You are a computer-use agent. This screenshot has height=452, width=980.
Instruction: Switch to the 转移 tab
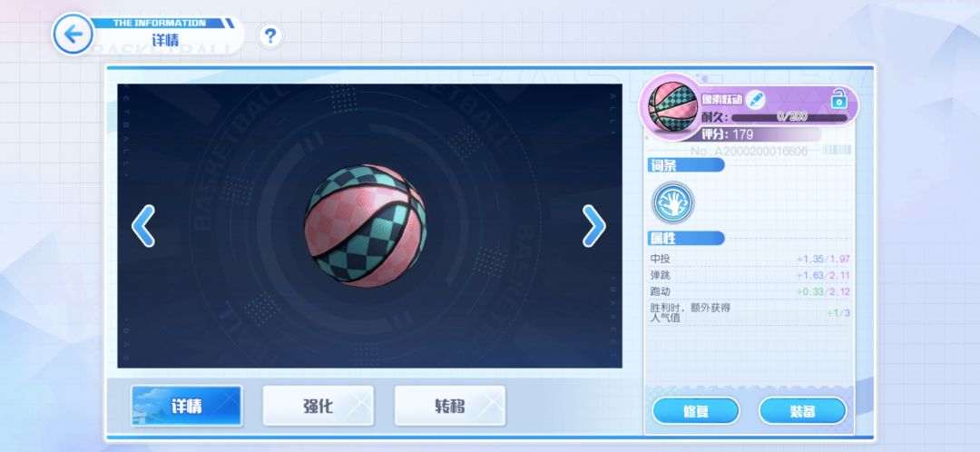pyautogui.click(x=450, y=406)
